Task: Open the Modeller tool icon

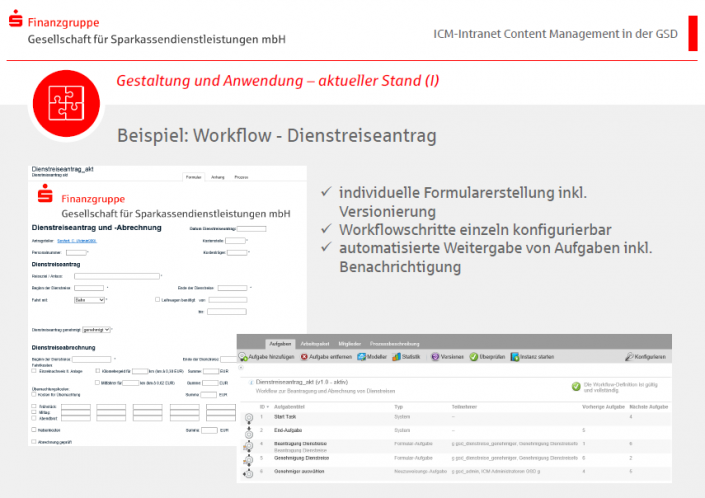Action: click(x=361, y=357)
